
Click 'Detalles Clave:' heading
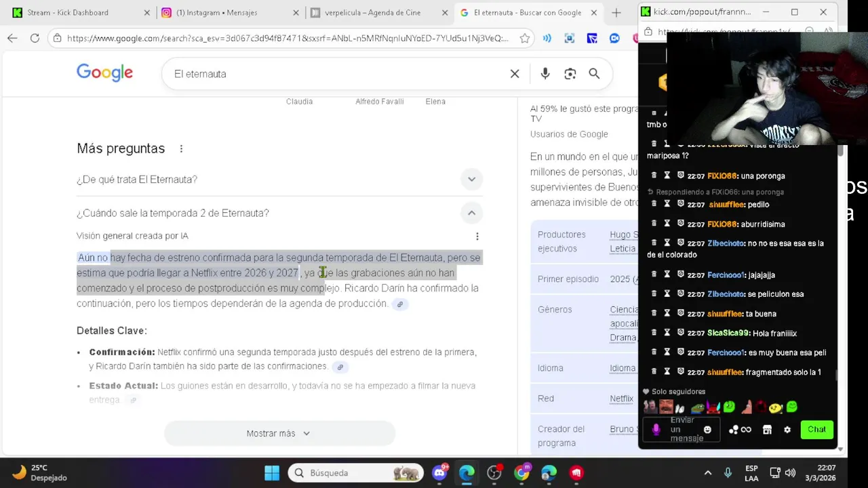point(112,331)
